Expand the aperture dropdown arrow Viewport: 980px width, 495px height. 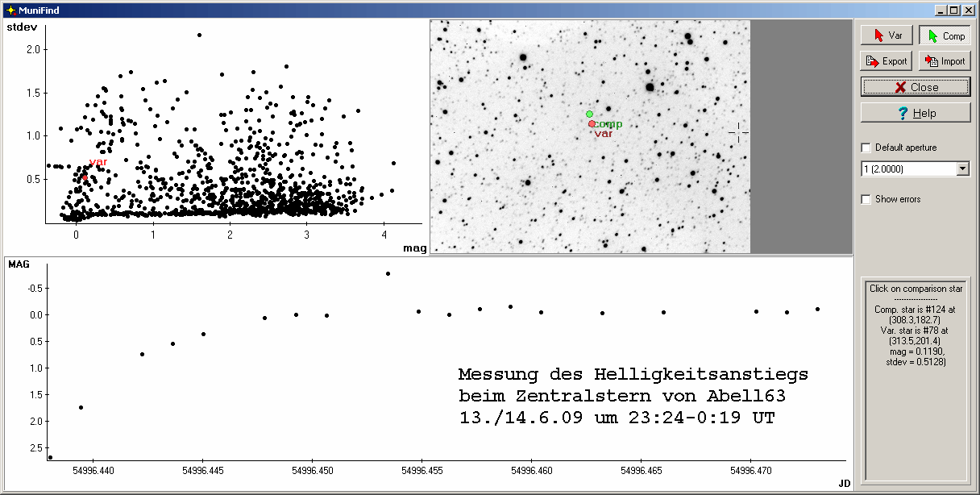coord(962,168)
